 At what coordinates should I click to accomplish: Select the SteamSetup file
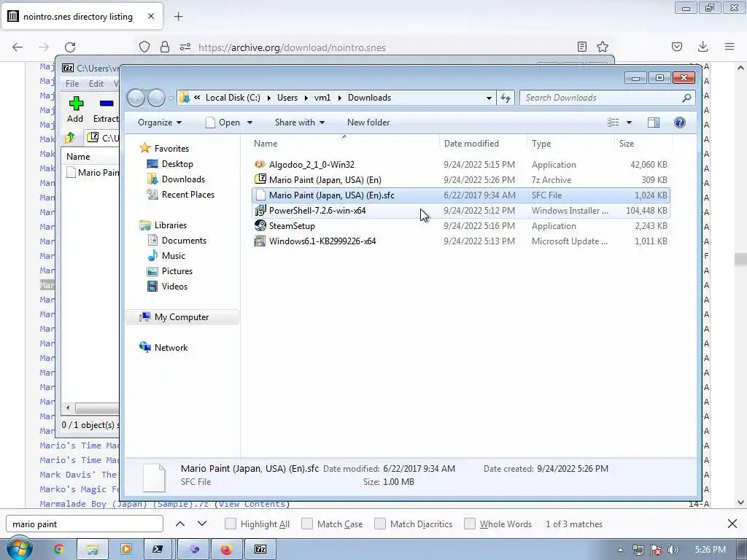pyautogui.click(x=461, y=226)
